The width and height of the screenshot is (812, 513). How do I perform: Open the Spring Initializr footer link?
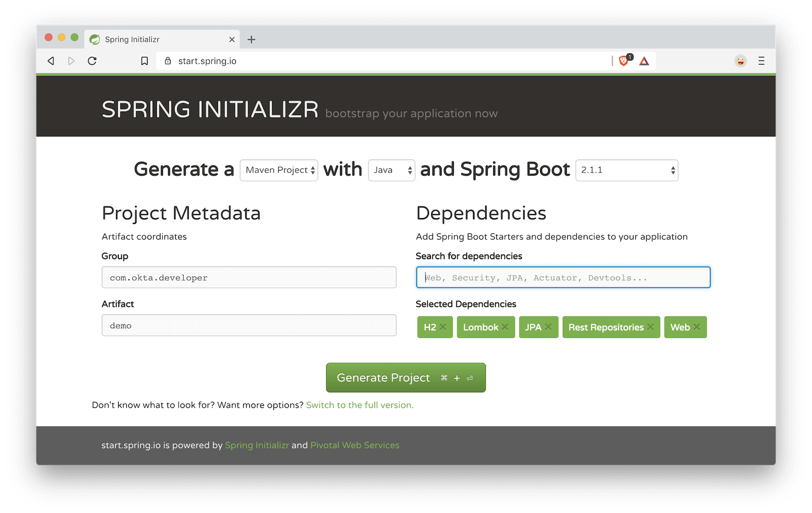coord(257,445)
